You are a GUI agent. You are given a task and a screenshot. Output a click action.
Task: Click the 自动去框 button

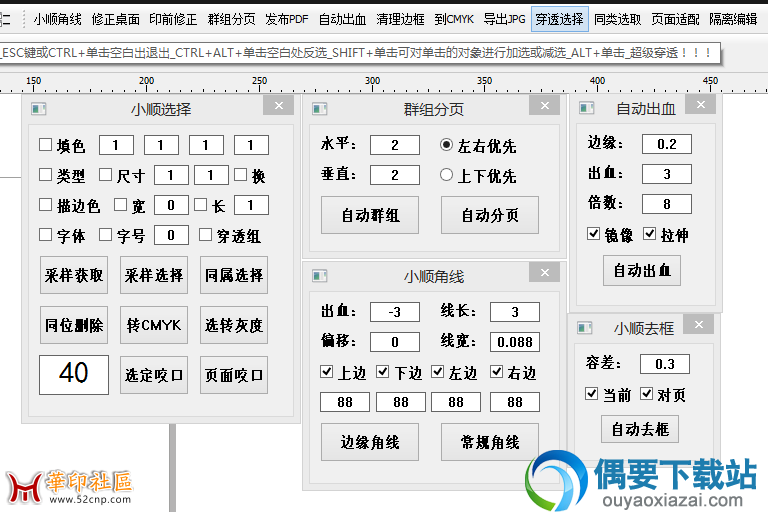coord(640,429)
